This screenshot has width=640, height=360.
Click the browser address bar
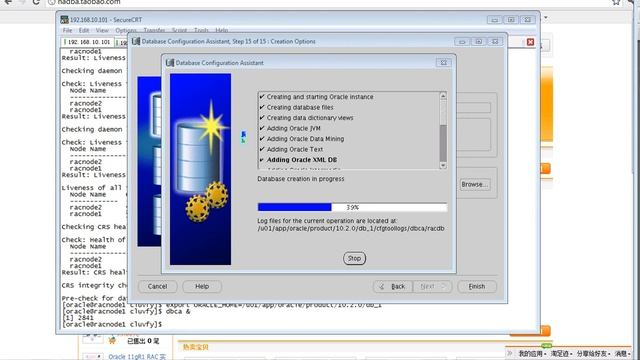327,2
